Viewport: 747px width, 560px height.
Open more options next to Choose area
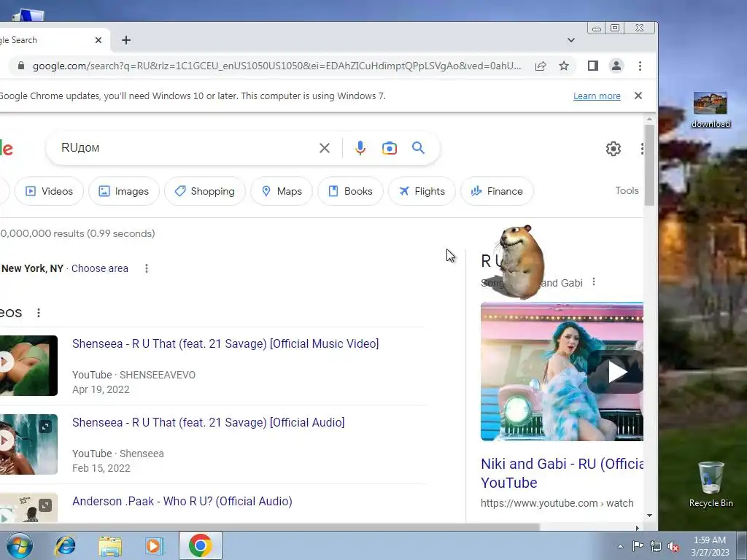pos(146,268)
